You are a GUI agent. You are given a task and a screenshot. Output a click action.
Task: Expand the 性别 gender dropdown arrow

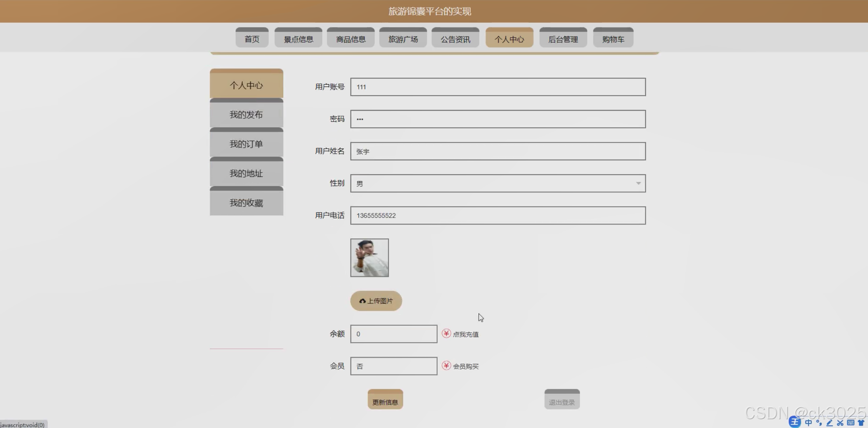(638, 183)
